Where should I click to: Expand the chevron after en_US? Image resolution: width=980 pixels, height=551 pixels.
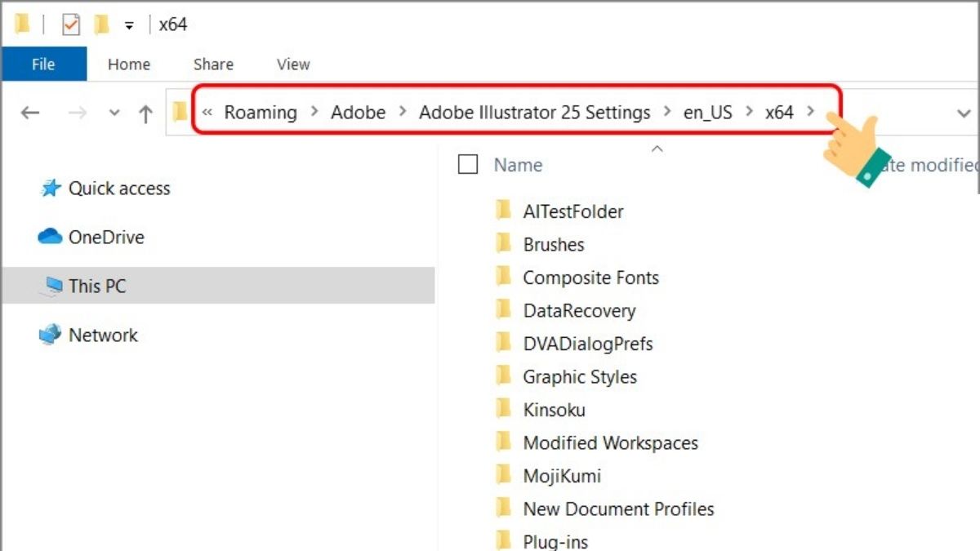[749, 113]
